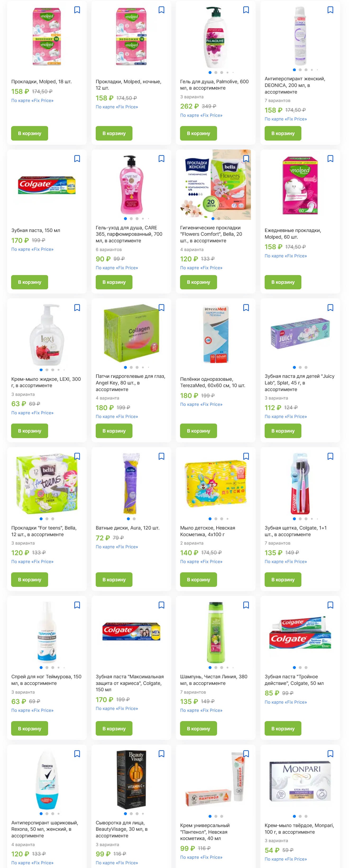
Task: Add CARE 365 shower gel to cart
Action: click(x=114, y=282)
